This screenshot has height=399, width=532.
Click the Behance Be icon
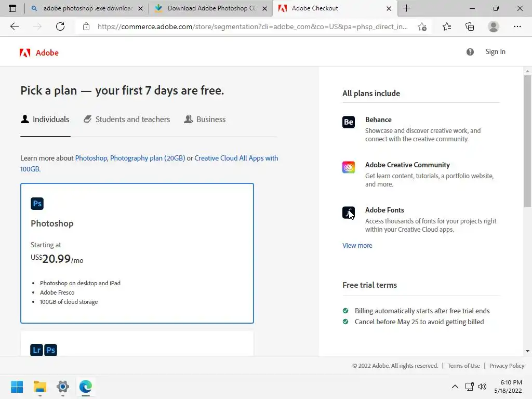click(x=349, y=122)
